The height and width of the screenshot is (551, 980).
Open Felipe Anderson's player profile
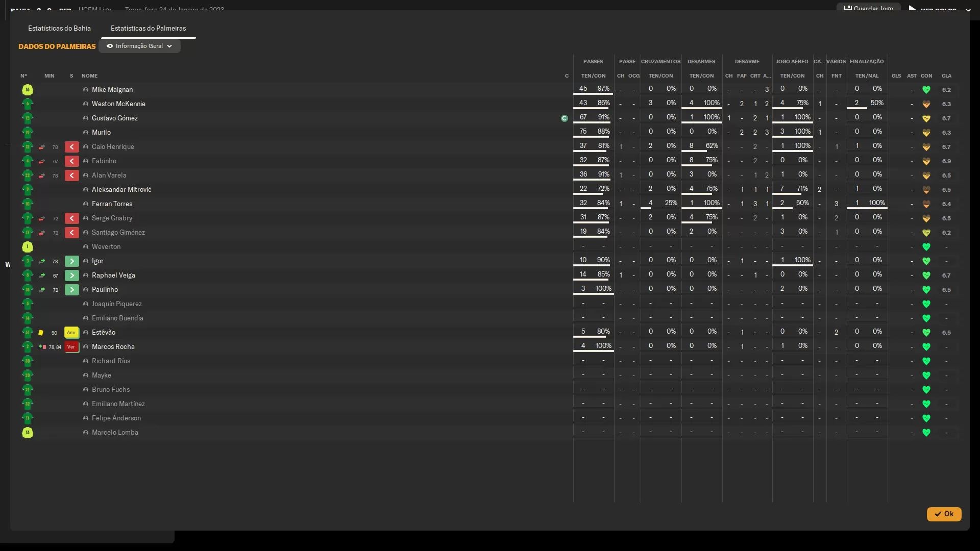[x=116, y=418]
